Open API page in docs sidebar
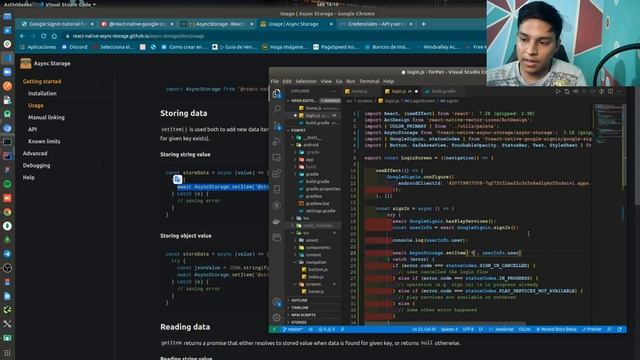Image resolution: width=640 pixels, height=360 pixels. 33,129
